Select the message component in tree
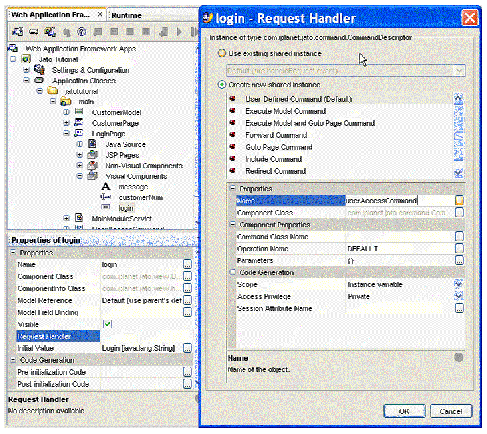 133,187
